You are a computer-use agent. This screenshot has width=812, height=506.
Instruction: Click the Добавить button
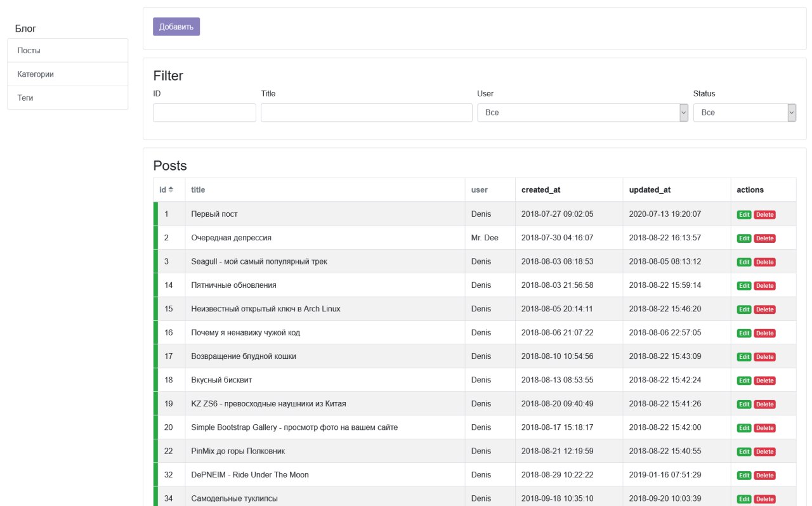176,27
